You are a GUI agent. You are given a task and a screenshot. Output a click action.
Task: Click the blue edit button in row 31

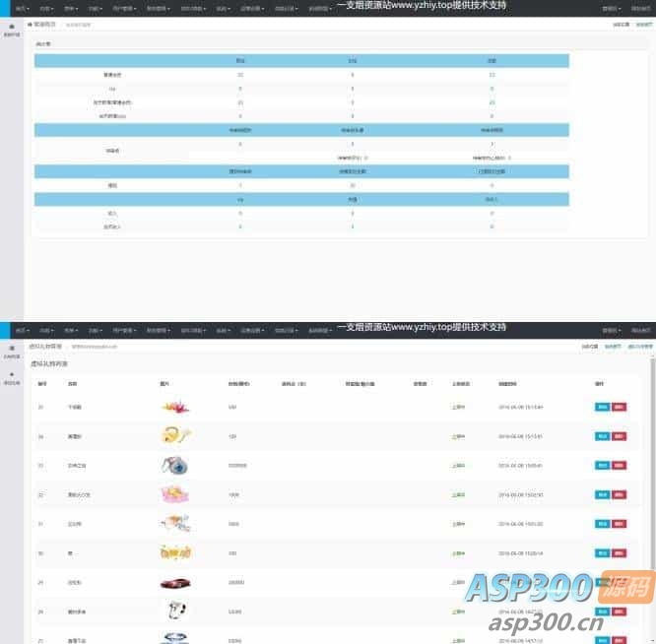coord(603,524)
